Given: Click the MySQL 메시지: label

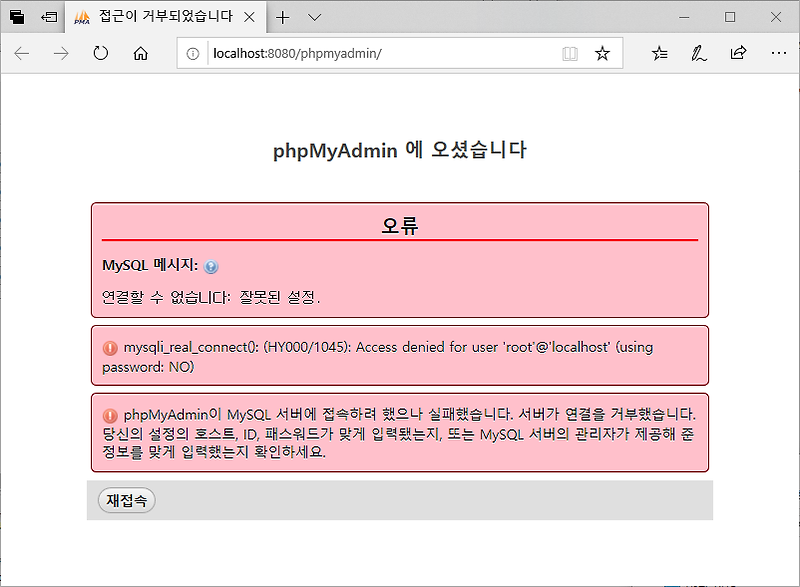Looking at the screenshot, I should coord(150,265).
